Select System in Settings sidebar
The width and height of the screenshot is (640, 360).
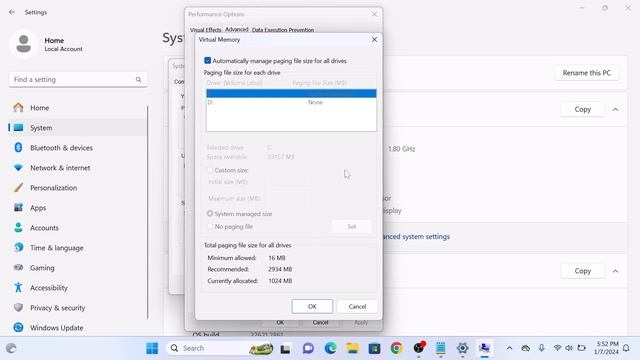78,128
